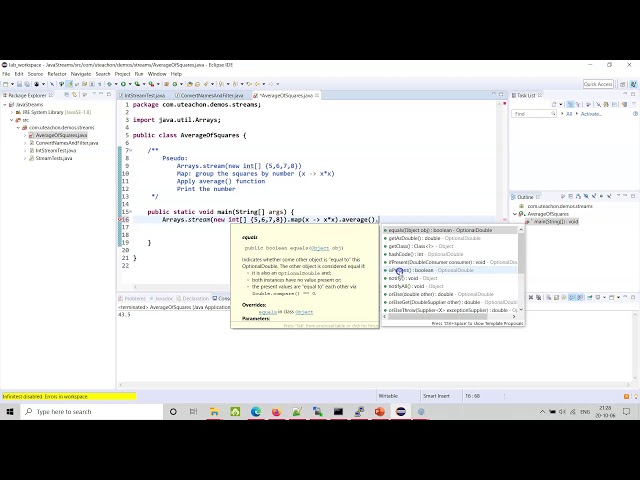Open the Source menu
This screenshot has width=640, height=480.
pos(35,74)
